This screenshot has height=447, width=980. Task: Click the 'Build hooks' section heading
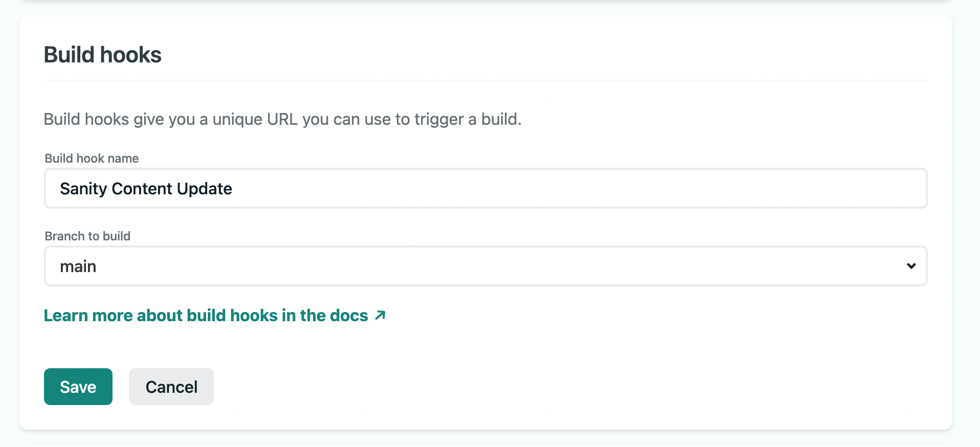pos(102,55)
